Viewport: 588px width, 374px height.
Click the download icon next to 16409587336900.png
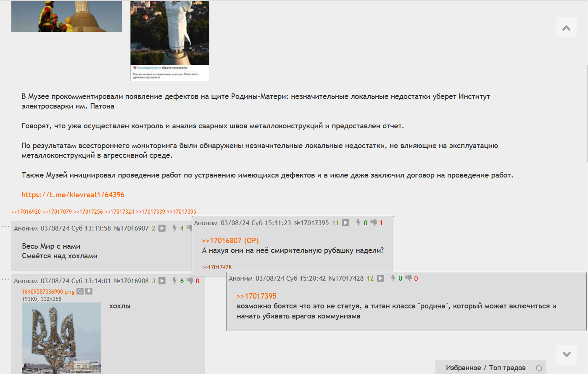[x=89, y=292]
